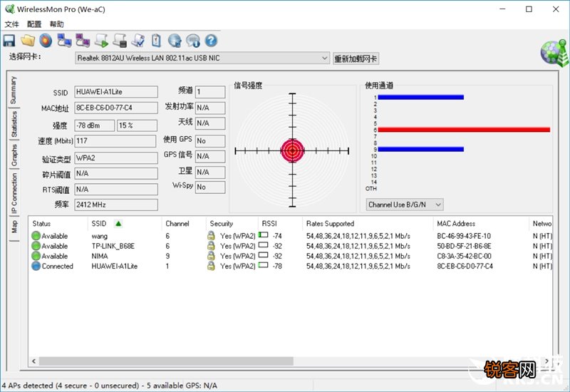Viewport: 570px width, 392px height.
Task: Click the RSSI signal bar for wang
Action: tap(263, 235)
